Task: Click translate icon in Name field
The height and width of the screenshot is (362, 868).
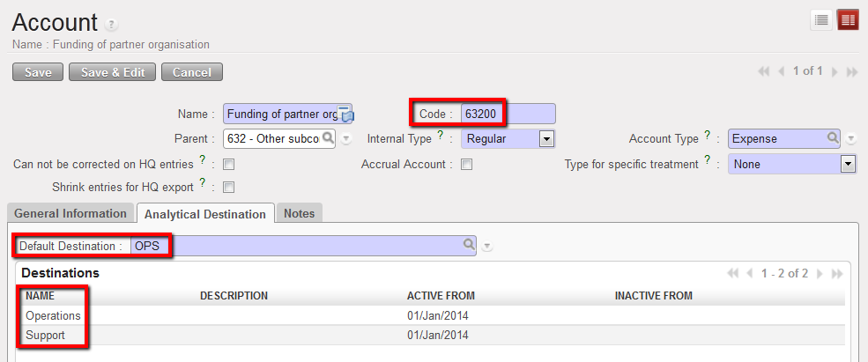Action: pyautogui.click(x=346, y=115)
